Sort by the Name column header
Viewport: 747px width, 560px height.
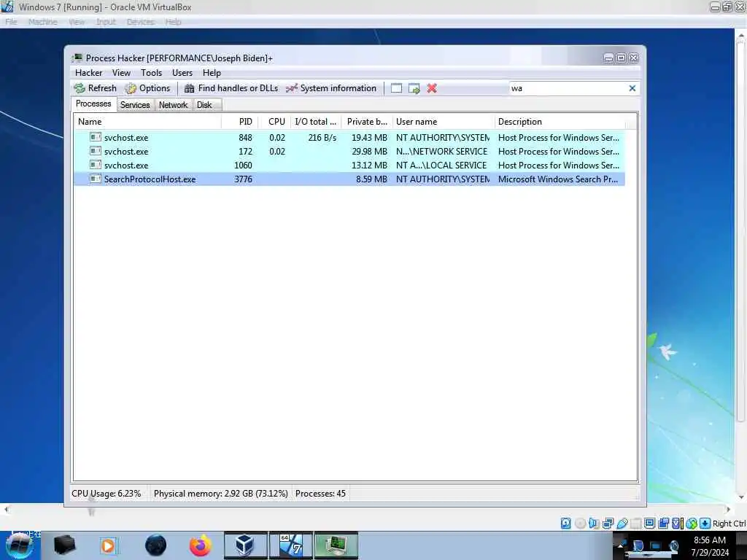pyautogui.click(x=147, y=122)
